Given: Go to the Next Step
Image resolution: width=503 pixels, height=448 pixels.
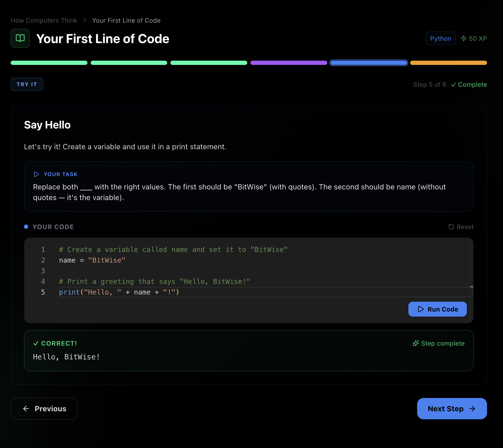Looking at the screenshot, I should point(452,409).
